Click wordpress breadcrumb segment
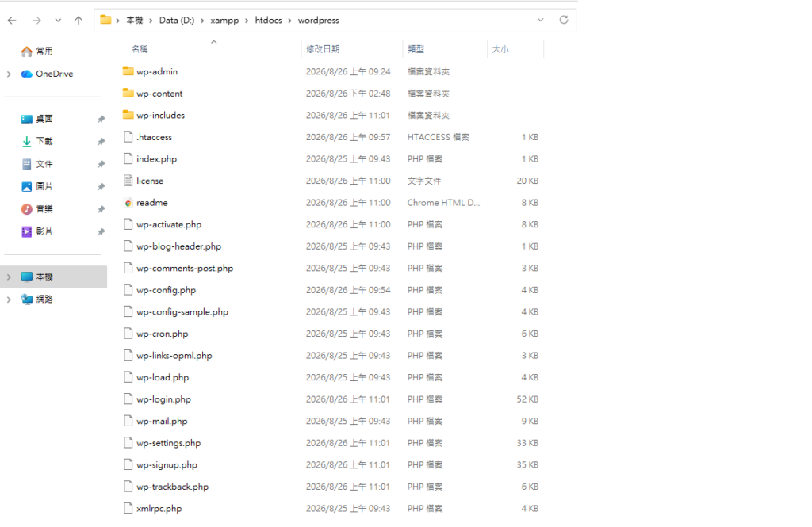 coord(319,20)
